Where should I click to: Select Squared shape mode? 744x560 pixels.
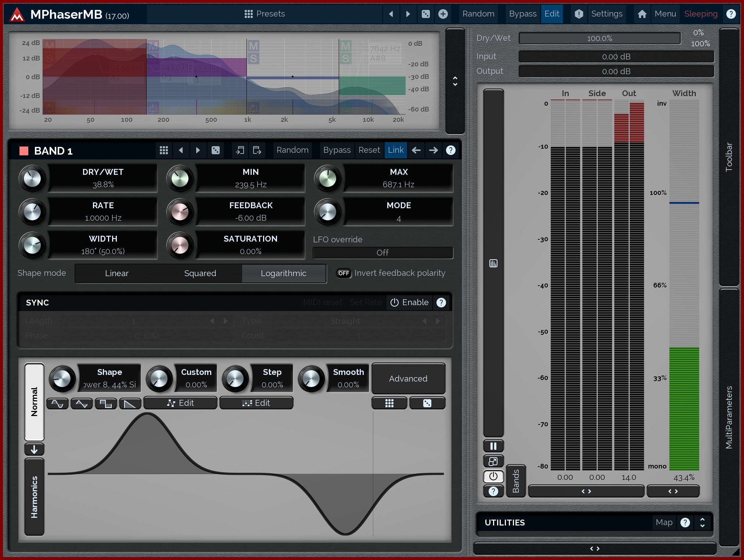click(x=200, y=274)
